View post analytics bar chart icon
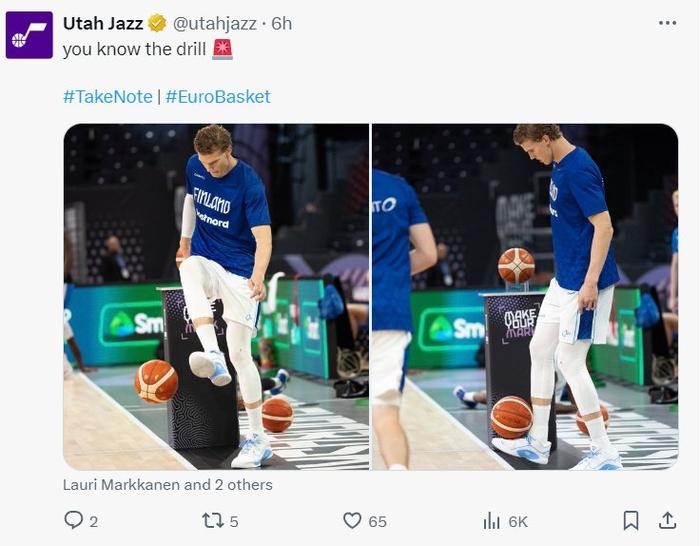This screenshot has height=546, width=700. pos(492,520)
